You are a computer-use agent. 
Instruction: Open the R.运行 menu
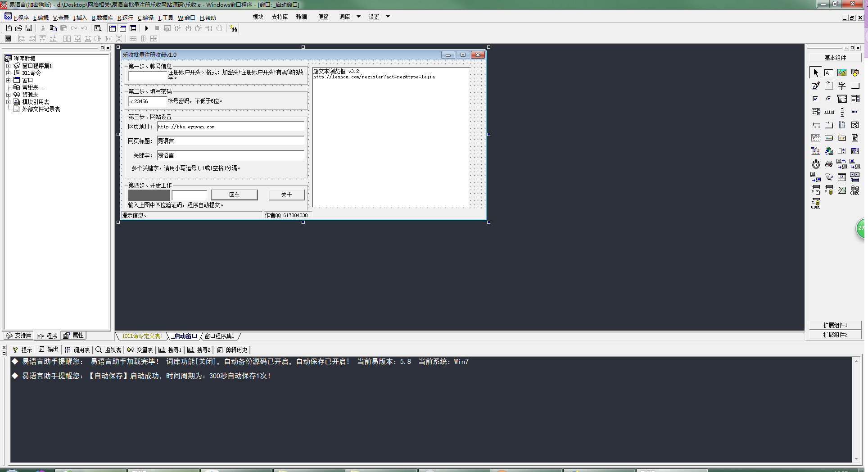click(x=125, y=18)
